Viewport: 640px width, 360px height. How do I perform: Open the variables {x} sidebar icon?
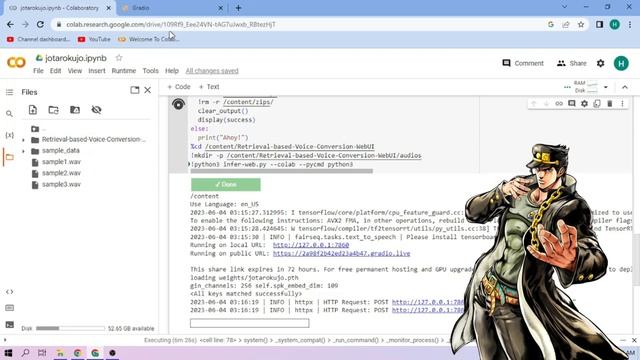(9, 135)
